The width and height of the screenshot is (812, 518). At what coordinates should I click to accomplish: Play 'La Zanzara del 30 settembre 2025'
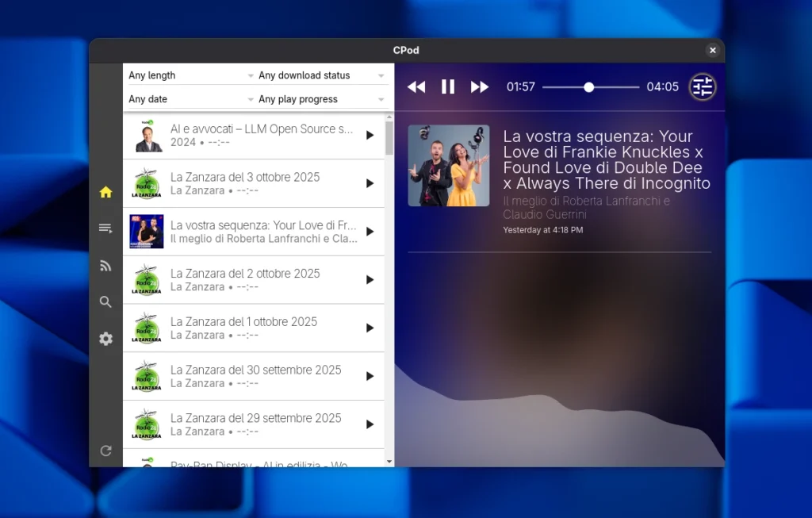click(x=370, y=375)
